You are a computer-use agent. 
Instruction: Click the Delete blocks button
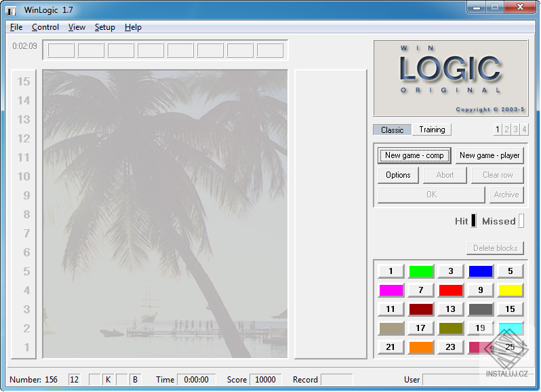click(495, 248)
